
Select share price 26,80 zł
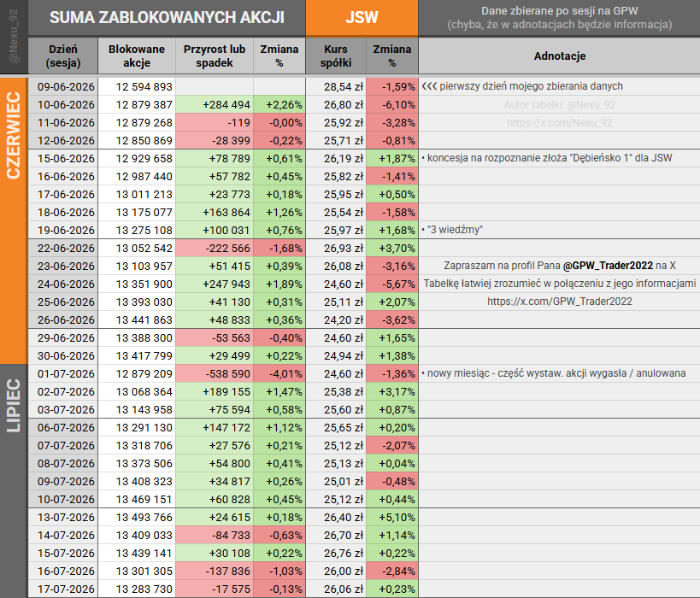coord(336,104)
